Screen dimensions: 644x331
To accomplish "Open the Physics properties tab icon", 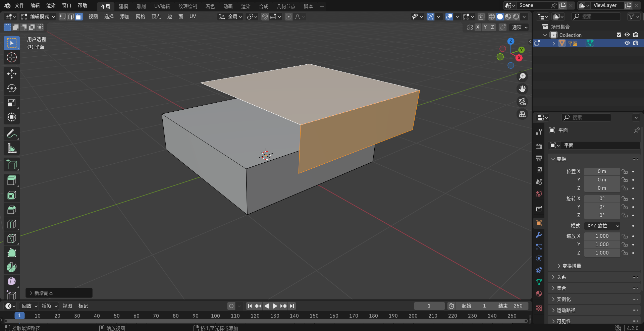I will pos(539,259).
